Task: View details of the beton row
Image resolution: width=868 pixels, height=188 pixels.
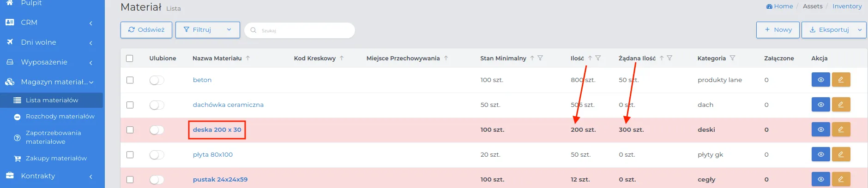Action: (x=820, y=80)
